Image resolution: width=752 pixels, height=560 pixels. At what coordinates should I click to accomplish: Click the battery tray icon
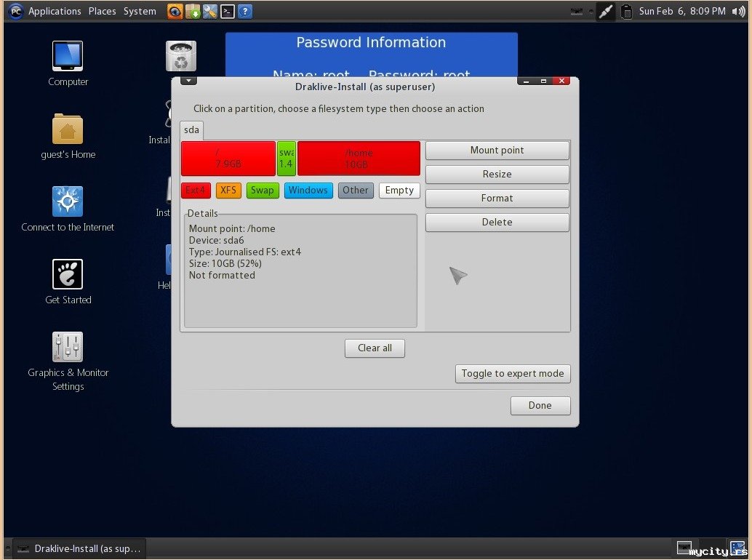(x=626, y=11)
